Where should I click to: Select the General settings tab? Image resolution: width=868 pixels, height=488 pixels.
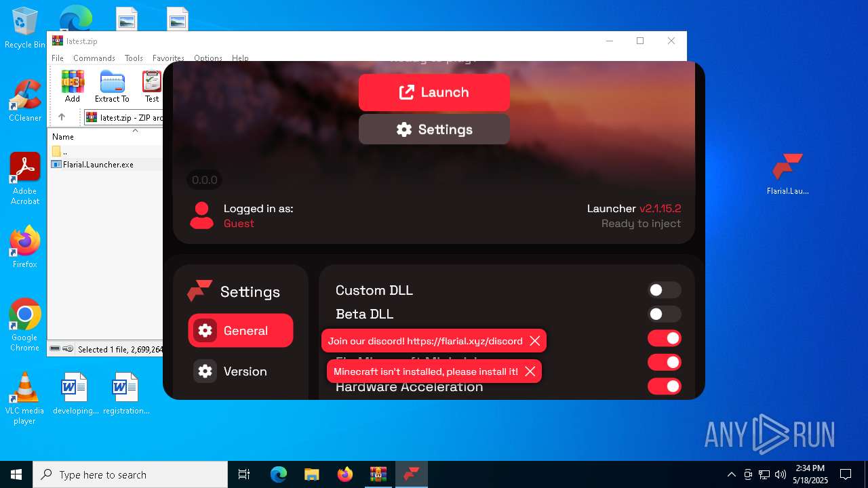pyautogui.click(x=241, y=331)
